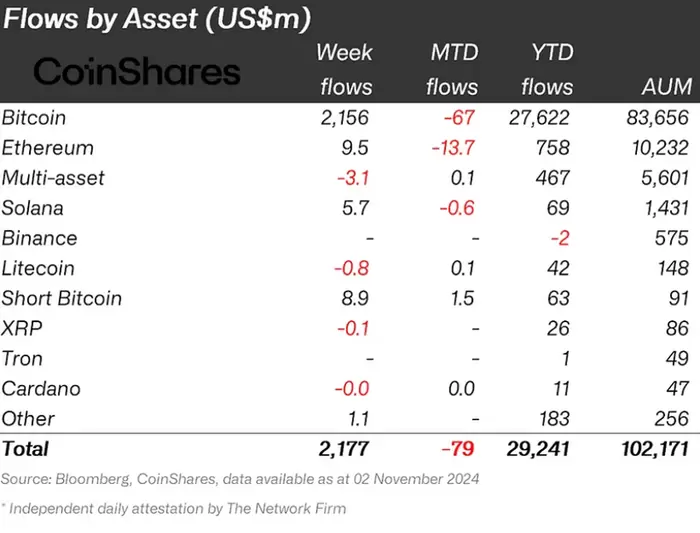The width and height of the screenshot is (700, 533).
Task: Select the Bitcoin row label
Action: [35, 117]
